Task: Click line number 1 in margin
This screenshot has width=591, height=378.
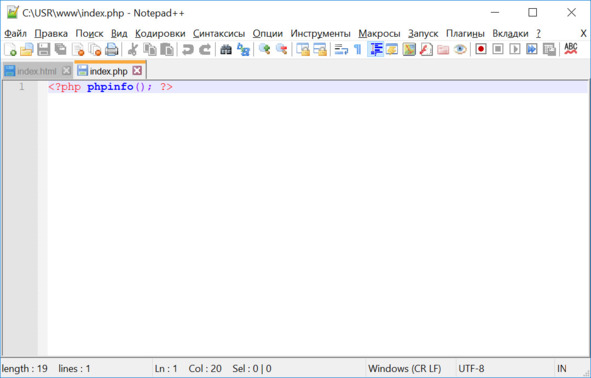Action: 21,87
